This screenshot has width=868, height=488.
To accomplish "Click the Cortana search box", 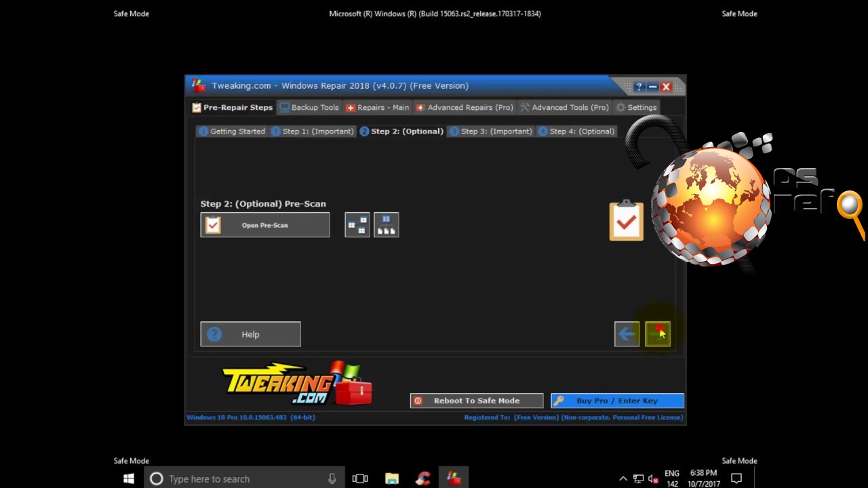I will click(244, 479).
